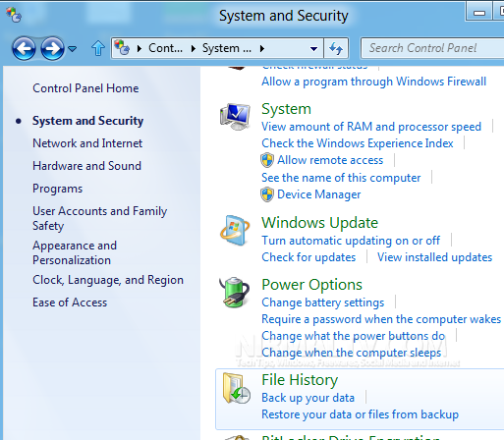This screenshot has height=440, width=504.
Task: Click the File History folder icon
Action: (236, 389)
